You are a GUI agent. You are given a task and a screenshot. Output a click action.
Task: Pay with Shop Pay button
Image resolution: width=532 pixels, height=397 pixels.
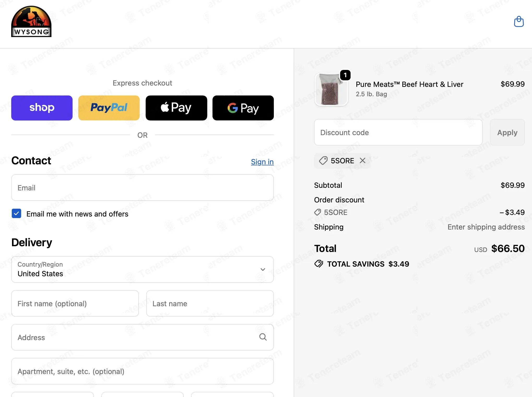click(42, 108)
